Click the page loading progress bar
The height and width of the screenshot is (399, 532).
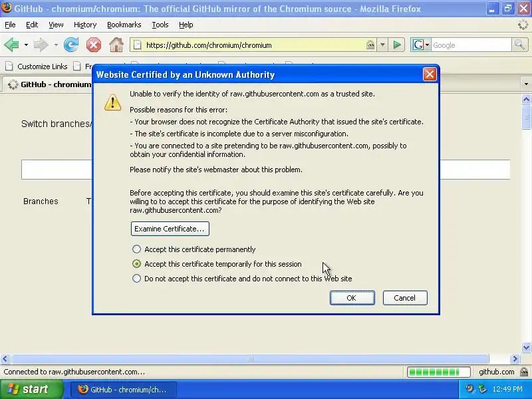coord(439,372)
